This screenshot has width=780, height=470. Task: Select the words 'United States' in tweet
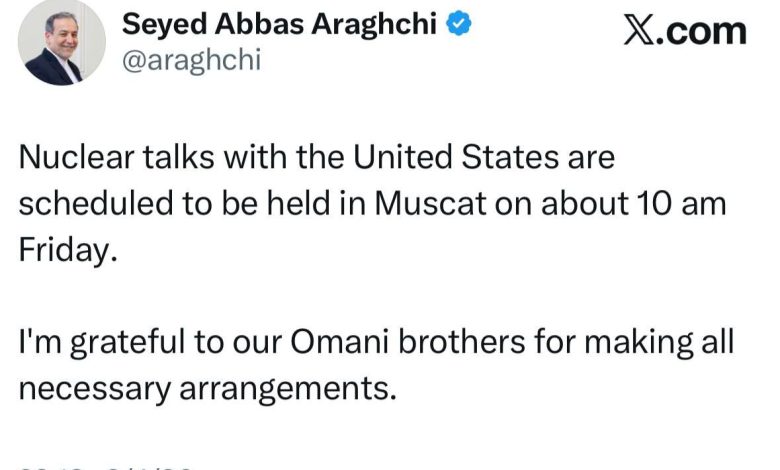(x=456, y=157)
